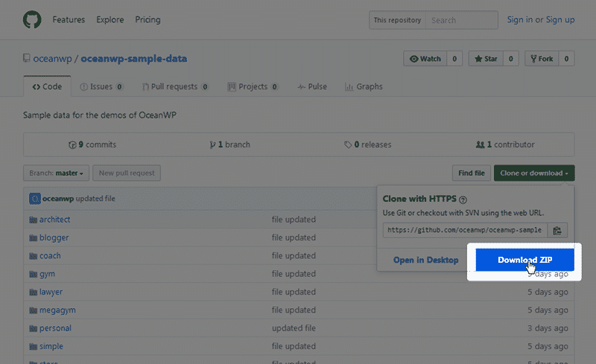Image resolution: width=596 pixels, height=364 pixels.
Task: Open the personal folder
Action: click(55, 328)
